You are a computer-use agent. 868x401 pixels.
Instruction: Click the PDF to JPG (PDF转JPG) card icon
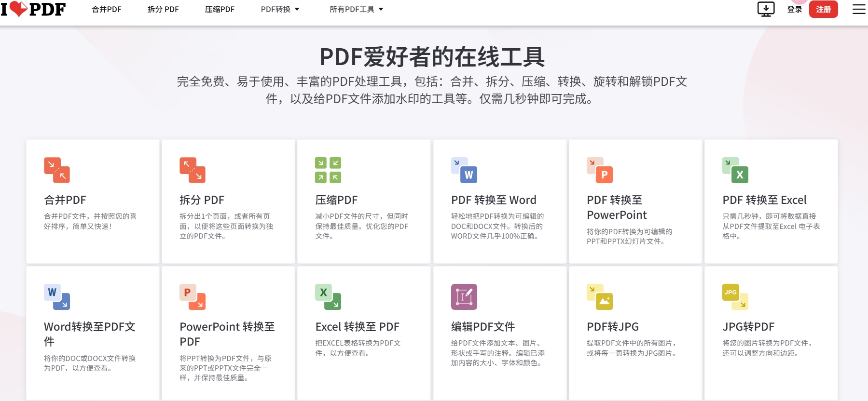tap(600, 297)
